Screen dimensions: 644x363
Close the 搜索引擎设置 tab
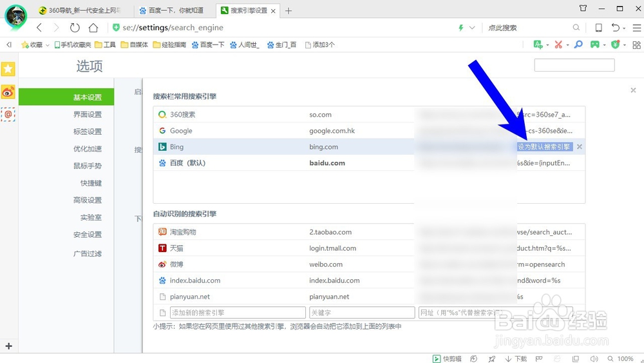coord(273,11)
